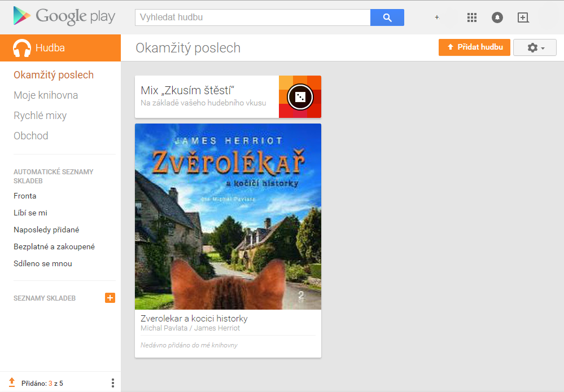The image size is (564, 392).
Task: Open the three-dot upload menu
Action: (112, 383)
